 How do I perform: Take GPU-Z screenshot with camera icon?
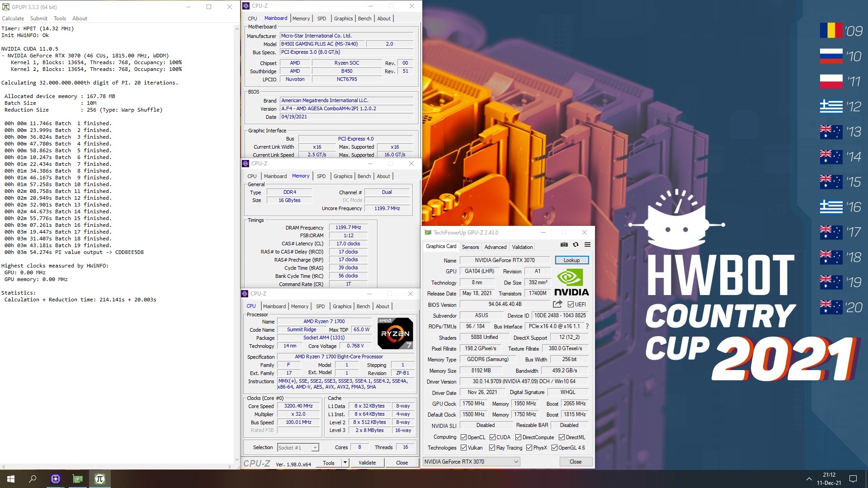[564, 244]
